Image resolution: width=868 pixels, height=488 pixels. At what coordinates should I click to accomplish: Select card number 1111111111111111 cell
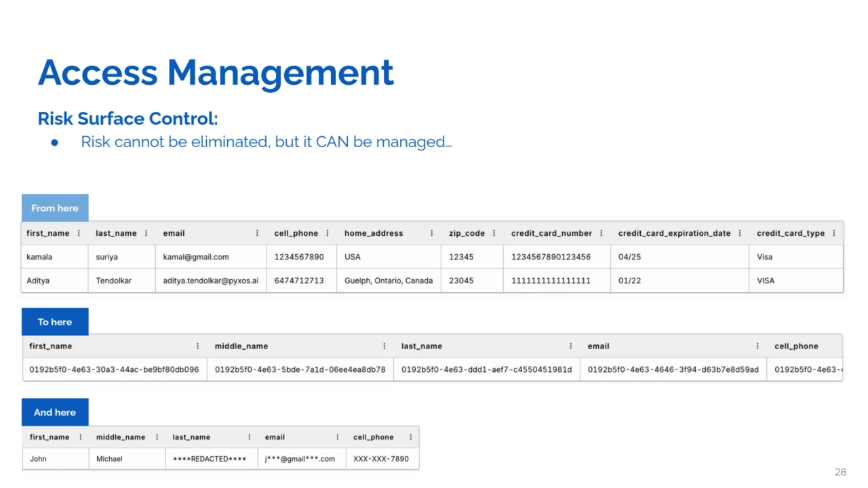click(557, 281)
